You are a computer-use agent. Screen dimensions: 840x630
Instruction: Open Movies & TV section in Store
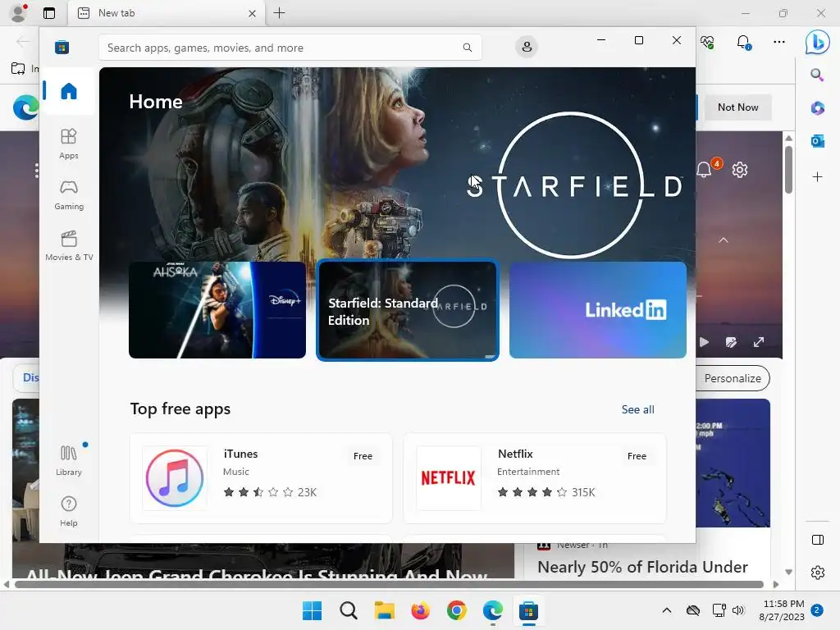[69, 245]
